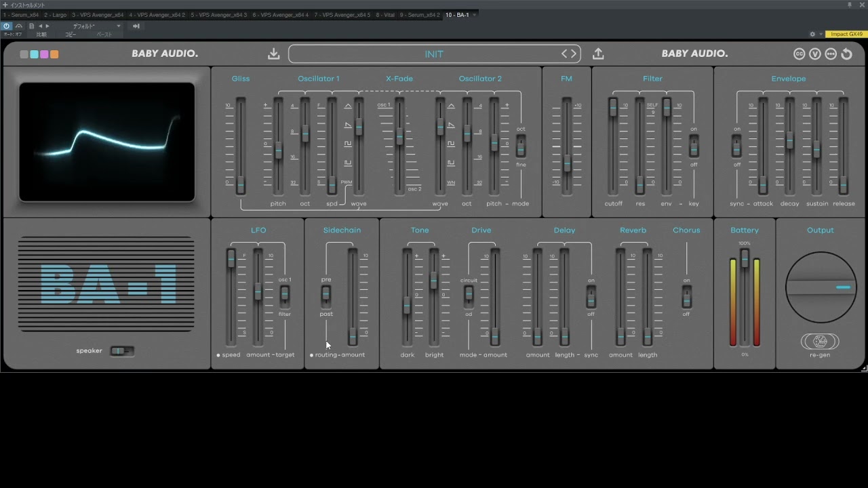Toggle the Filter key on/off switch
Image resolution: width=868 pixels, height=488 pixels.
point(694,146)
